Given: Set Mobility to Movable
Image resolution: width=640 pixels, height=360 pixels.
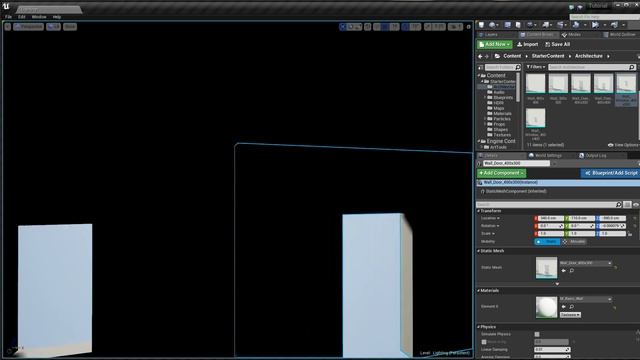Looking at the screenshot, I should [x=574, y=242].
